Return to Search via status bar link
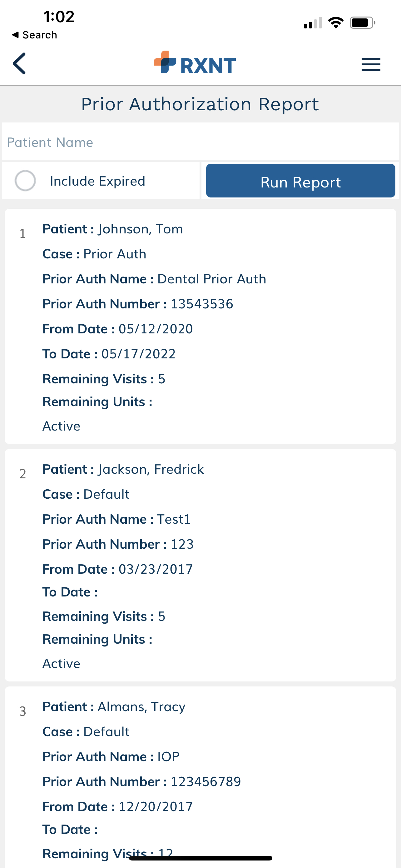Screen dimensions: 401x868 coord(34,35)
